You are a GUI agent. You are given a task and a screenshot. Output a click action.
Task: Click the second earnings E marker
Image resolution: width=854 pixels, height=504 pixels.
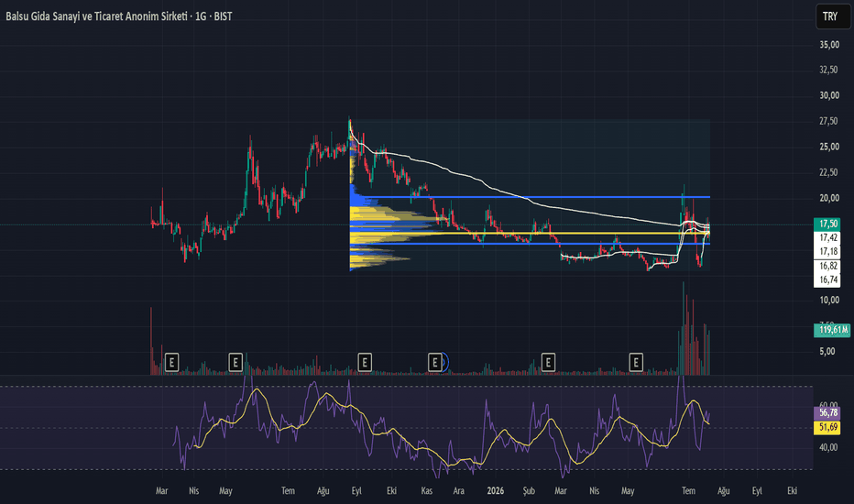coord(235,362)
